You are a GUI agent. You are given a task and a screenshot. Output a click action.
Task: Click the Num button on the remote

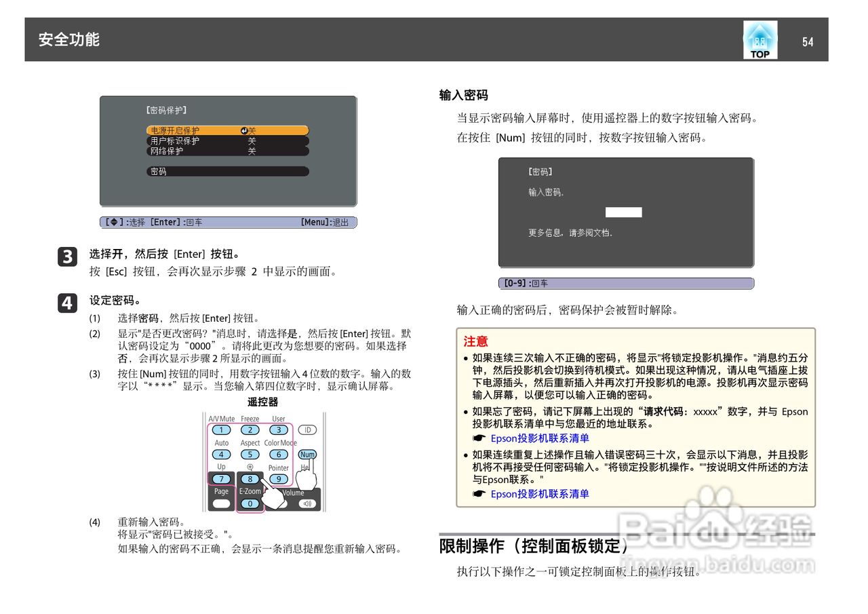(307, 455)
